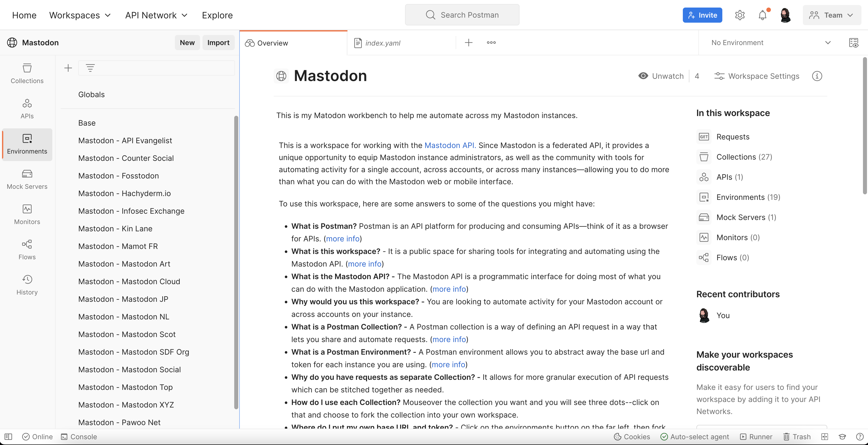The image size is (868, 445).
Task: Open the help question mark icon
Action: point(860,437)
